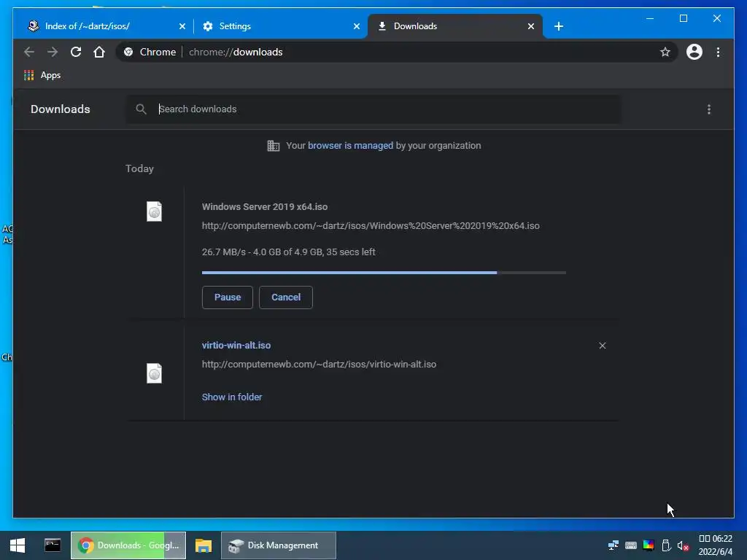Click the Chrome Downloads taskbar button

coord(128,545)
